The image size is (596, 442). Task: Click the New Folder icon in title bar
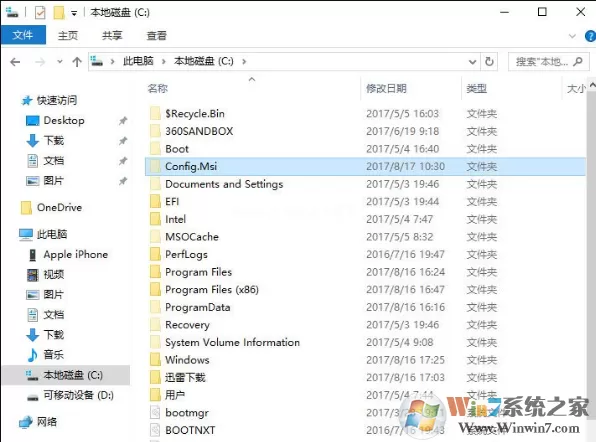tap(59, 13)
